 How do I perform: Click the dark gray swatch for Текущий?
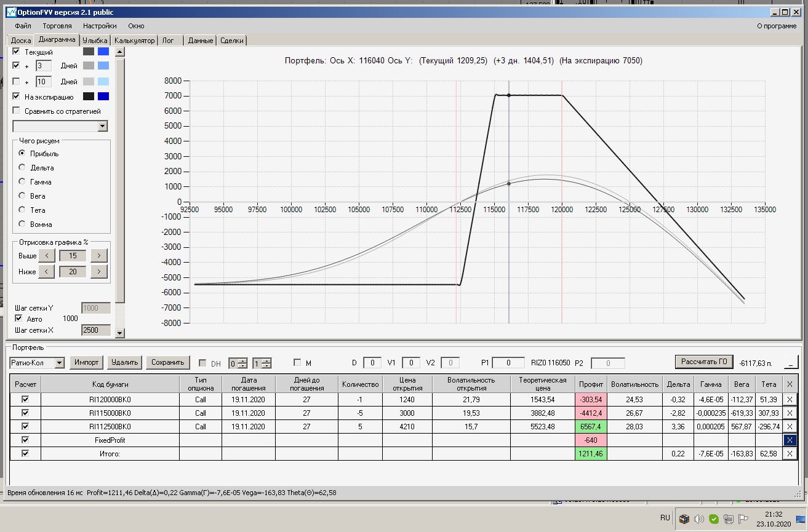click(89, 52)
